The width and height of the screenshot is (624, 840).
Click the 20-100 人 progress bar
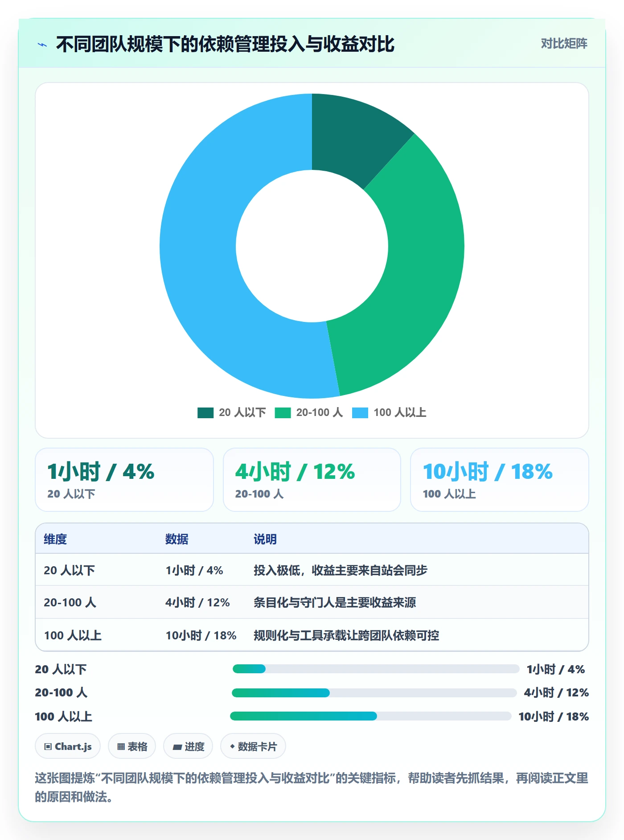point(374,693)
